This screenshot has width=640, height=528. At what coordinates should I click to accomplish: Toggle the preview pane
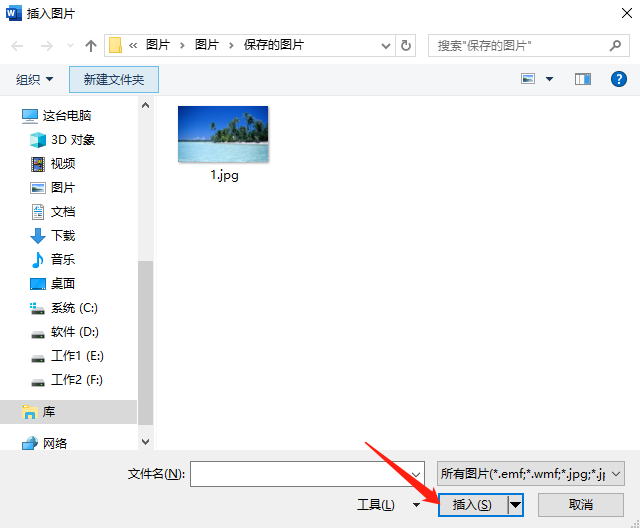pyautogui.click(x=582, y=79)
